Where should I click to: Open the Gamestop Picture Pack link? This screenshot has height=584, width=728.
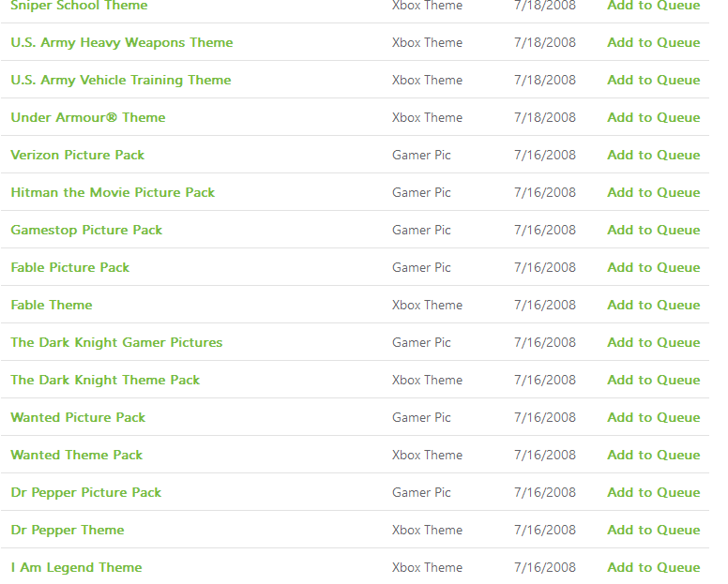click(86, 230)
